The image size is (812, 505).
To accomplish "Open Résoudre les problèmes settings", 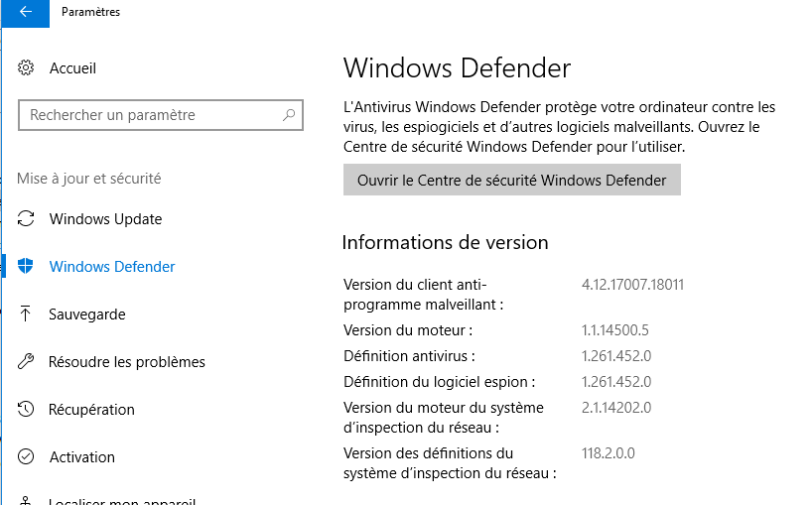I will pyautogui.click(x=127, y=362).
